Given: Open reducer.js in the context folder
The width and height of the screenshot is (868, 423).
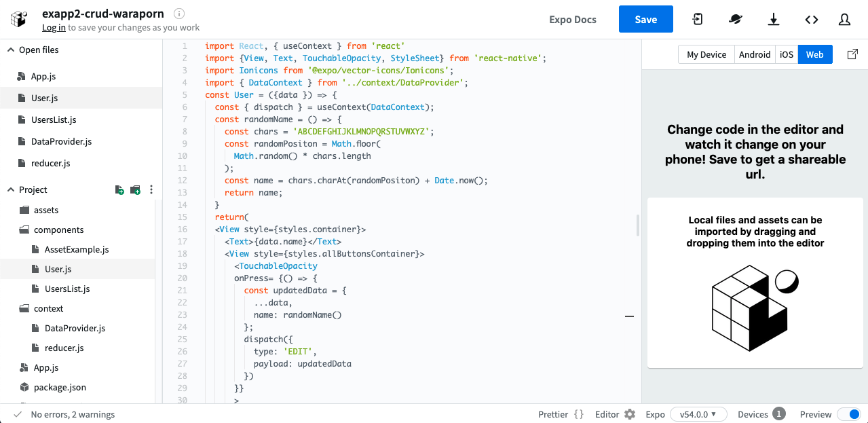Looking at the screenshot, I should [x=64, y=348].
